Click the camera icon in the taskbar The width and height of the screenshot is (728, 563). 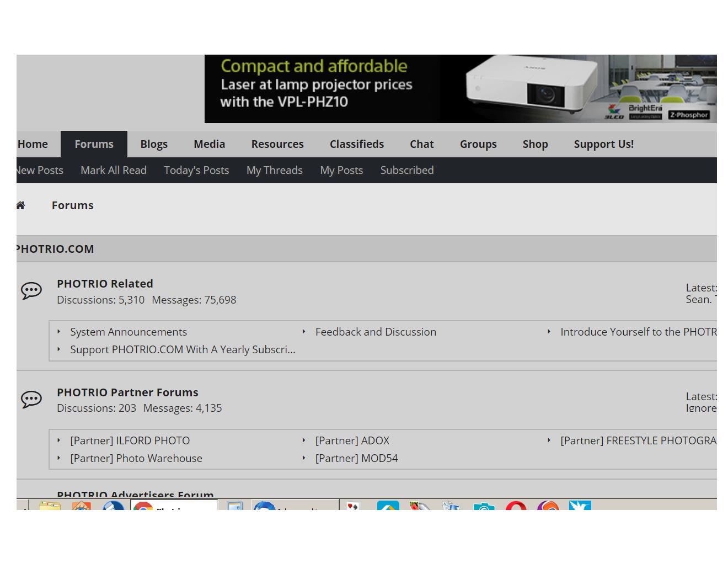point(484,506)
